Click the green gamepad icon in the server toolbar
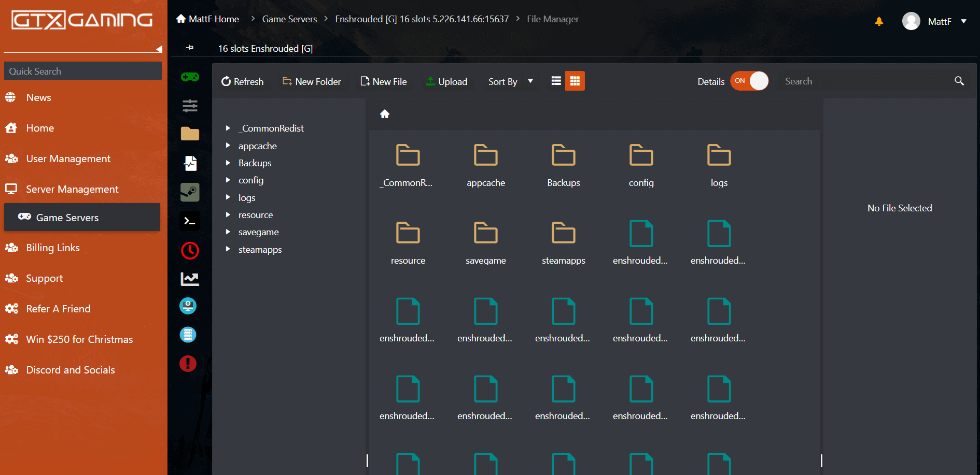The height and width of the screenshot is (475, 980). pyautogui.click(x=190, y=77)
